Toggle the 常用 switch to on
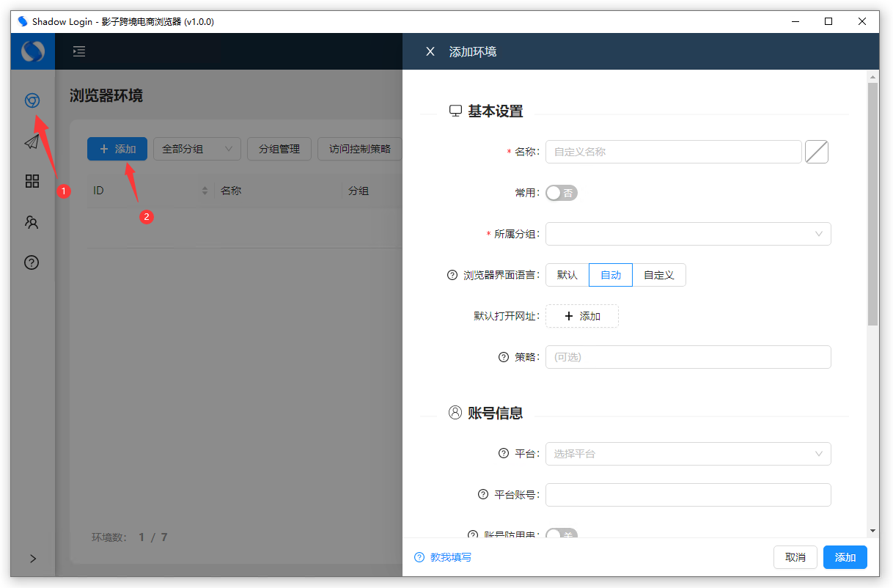This screenshot has height=588, width=893. [x=561, y=192]
